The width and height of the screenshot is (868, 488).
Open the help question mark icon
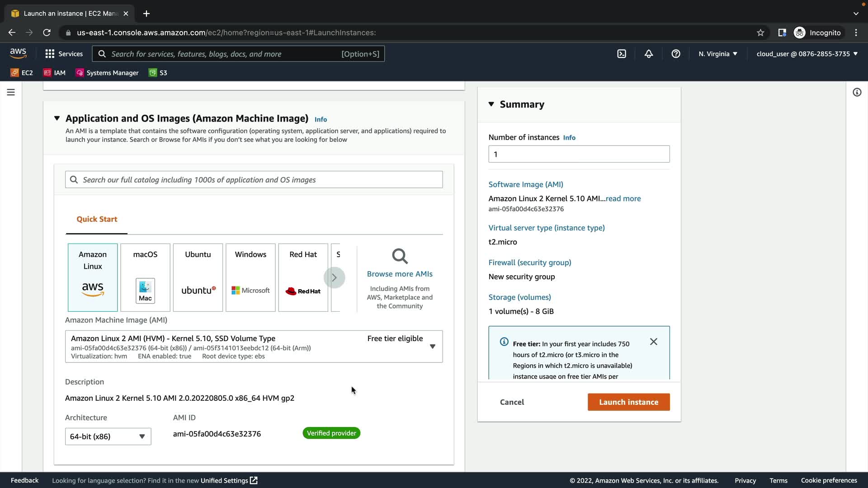[676, 54]
